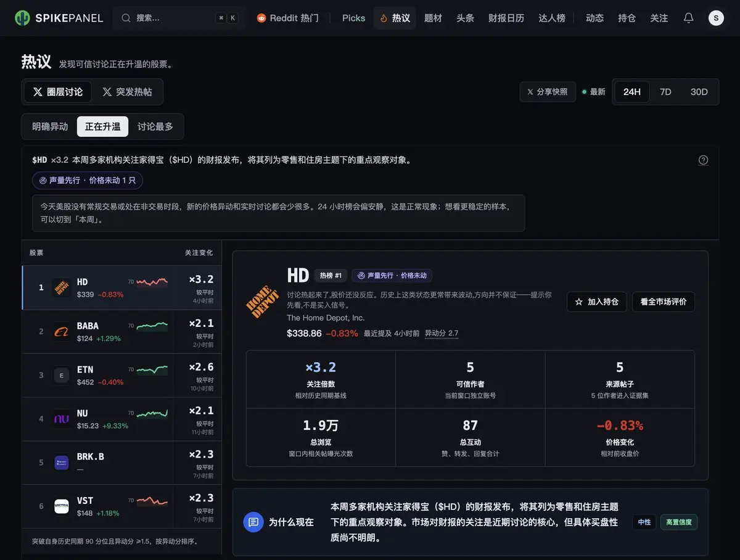Toggle the 最新 live indicator
The height and width of the screenshot is (560, 740).
point(594,92)
